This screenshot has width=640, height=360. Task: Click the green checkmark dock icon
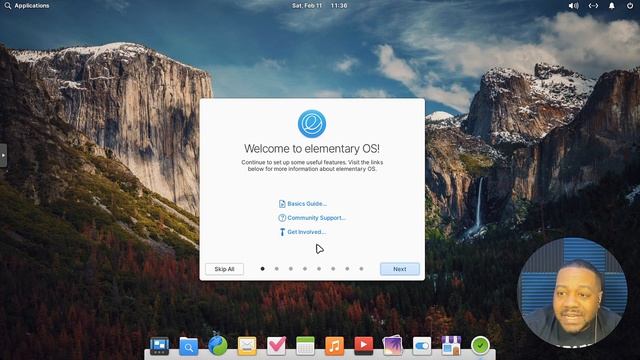[480, 346]
